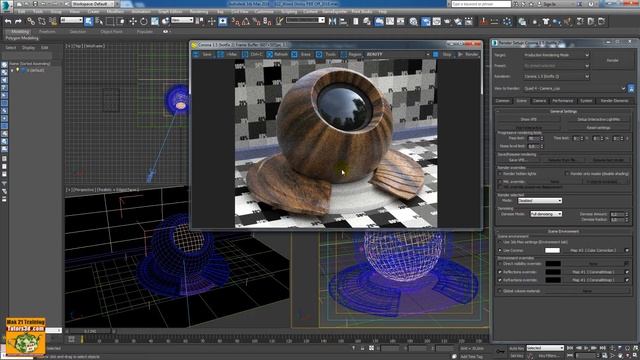Click Map #2 scene environment button
Image resolution: width=640 pixels, height=360 pixels.
click(x=593, y=250)
